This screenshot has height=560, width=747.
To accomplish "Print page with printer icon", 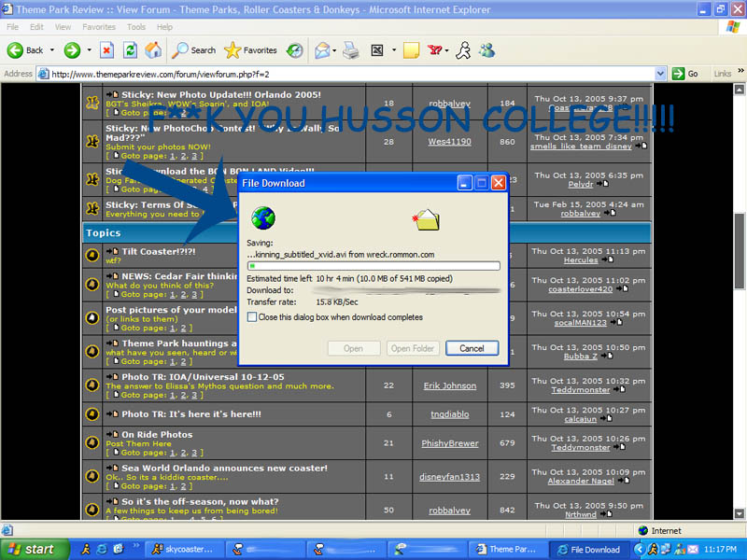I will click(351, 50).
